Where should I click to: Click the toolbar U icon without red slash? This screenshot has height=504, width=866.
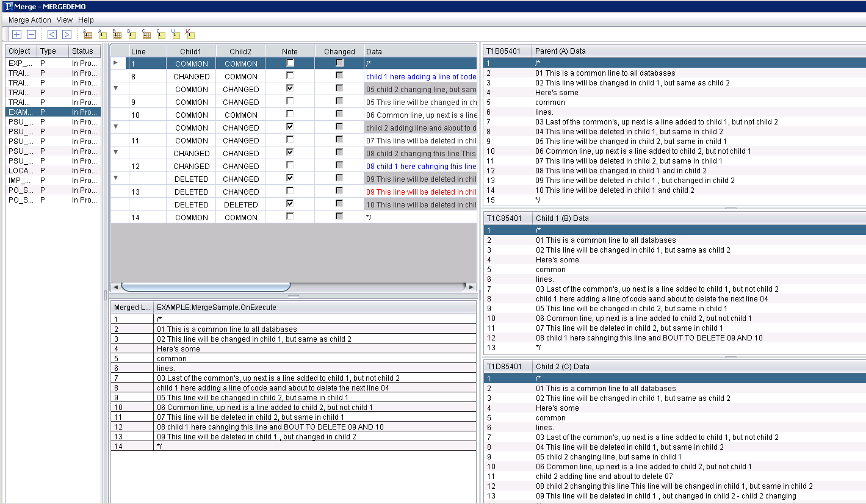point(175,34)
